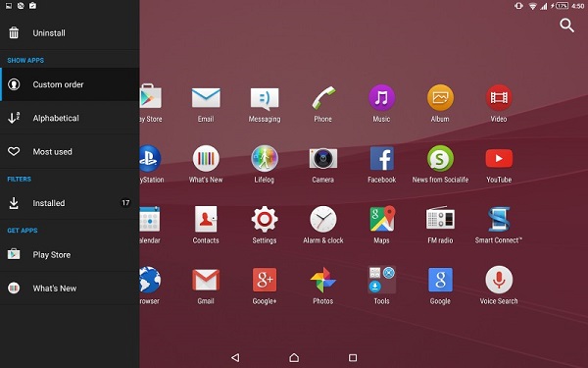Screen dimensions: 588x368
Task: Tap the Android home navigation button
Action: pos(294,357)
